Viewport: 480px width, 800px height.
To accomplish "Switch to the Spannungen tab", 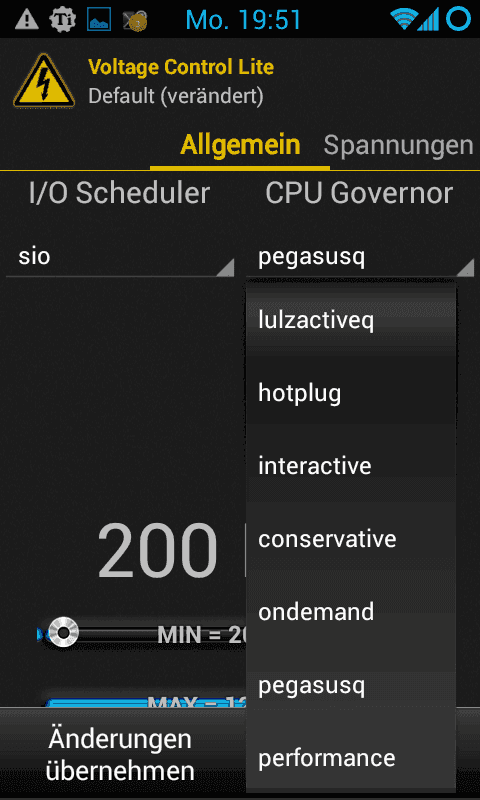I will (398, 146).
